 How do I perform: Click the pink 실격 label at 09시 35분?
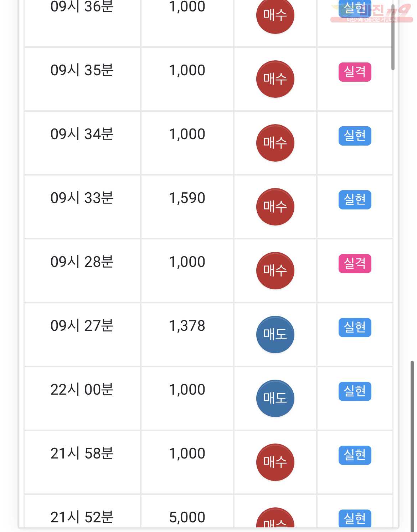[x=355, y=72]
